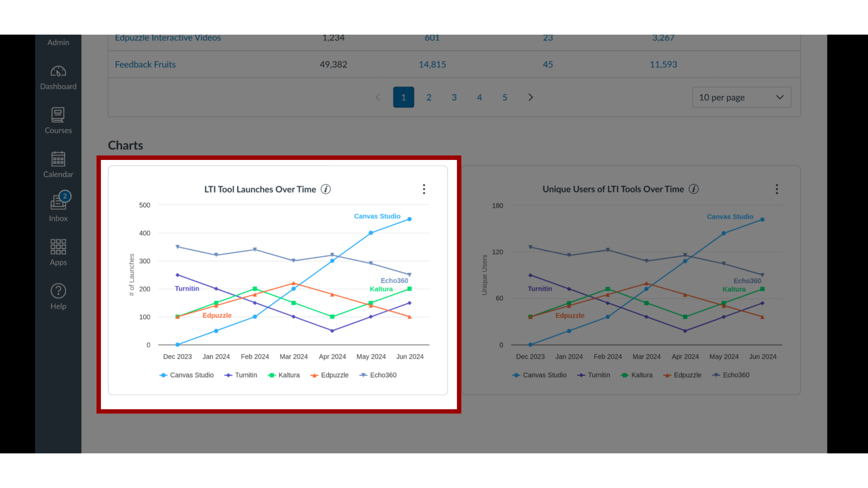Go to previous page of results
Viewport: 868px width, 488px height.
click(378, 97)
